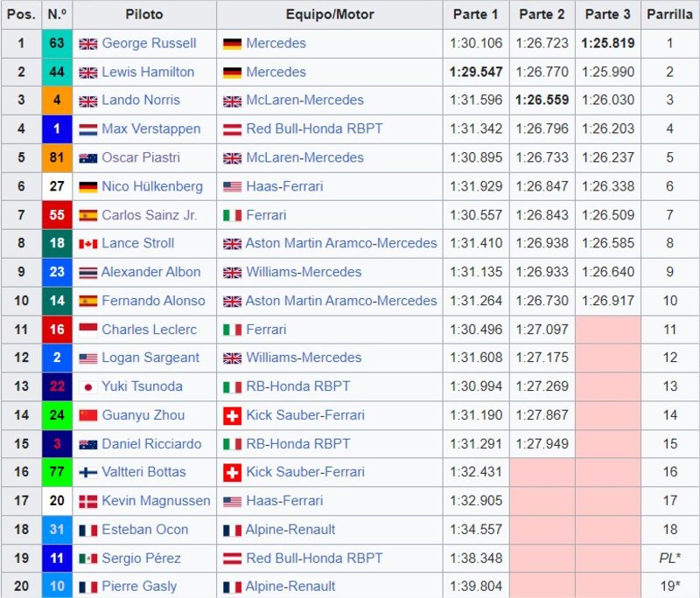Viewport: 700px width, 598px height.
Task: Open the Lando Norris driver link
Action: click(x=141, y=100)
